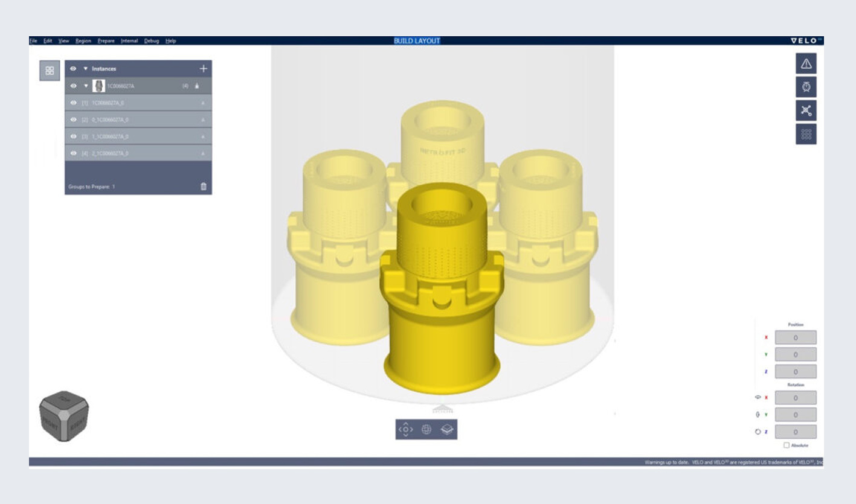
Task: Click the Debug menu item
Action: coord(150,40)
